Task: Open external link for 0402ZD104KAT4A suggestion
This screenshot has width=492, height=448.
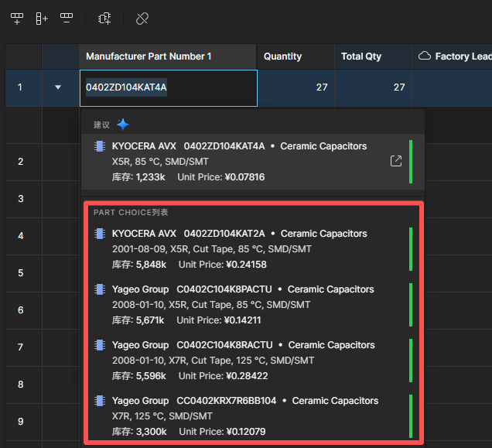Action: click(396, 161)
